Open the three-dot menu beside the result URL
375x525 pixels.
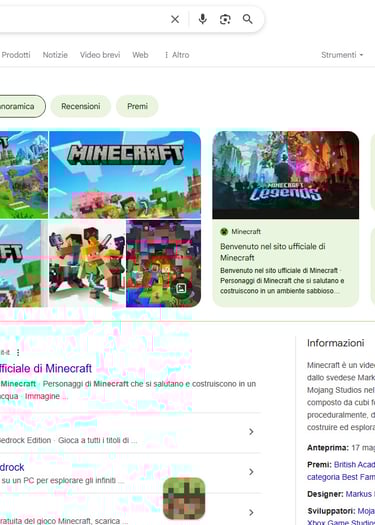[18, 352]
